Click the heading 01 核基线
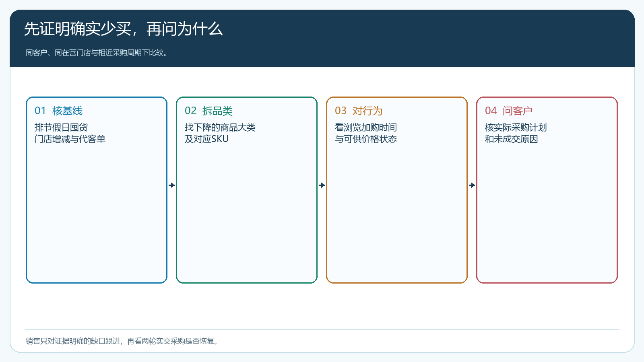 click(58, 111)
